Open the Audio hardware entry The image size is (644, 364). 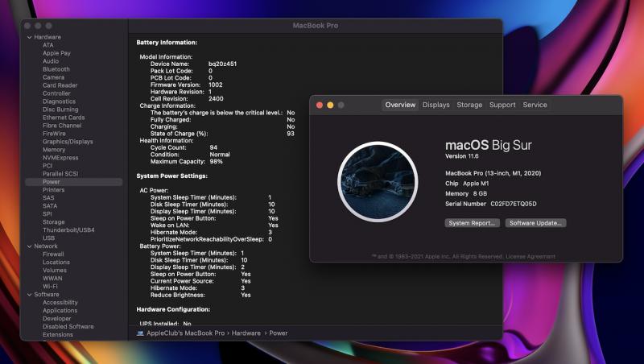(x=51, y=61)
